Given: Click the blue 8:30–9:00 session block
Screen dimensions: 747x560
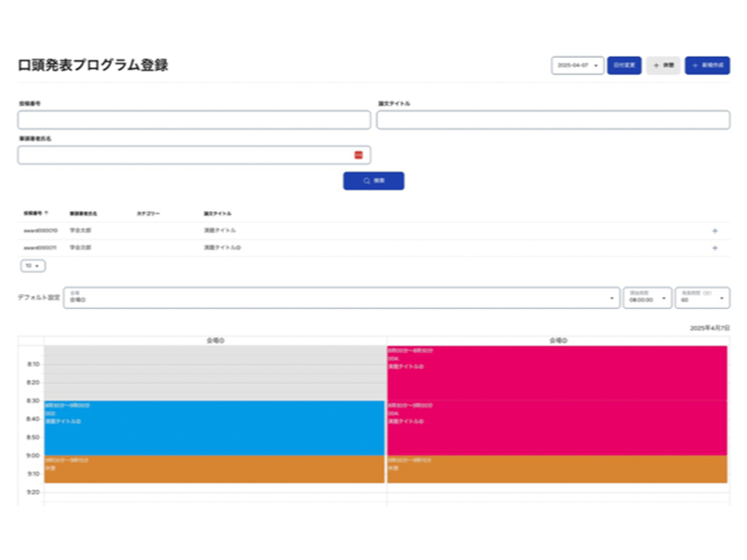Looking at the screenshot, I should click(x=215, y=428).
